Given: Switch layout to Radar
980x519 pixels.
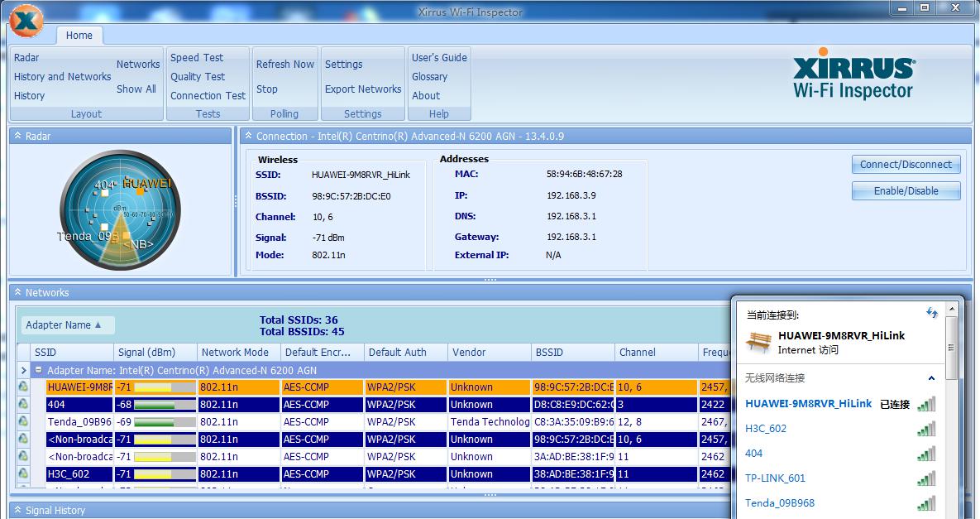Looking at the screenshot, I should (x=26, y=57).
